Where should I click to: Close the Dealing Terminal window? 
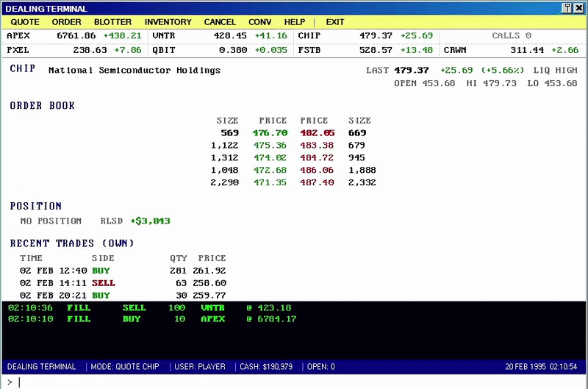(x=578, y=8)
